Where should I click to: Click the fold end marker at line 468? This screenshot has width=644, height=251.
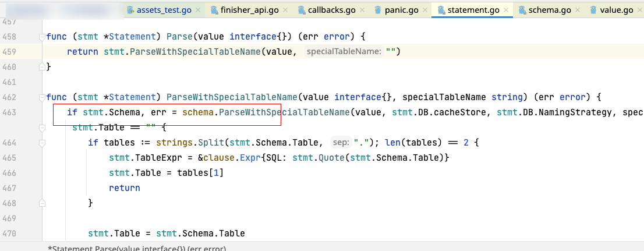click(41, 203)
